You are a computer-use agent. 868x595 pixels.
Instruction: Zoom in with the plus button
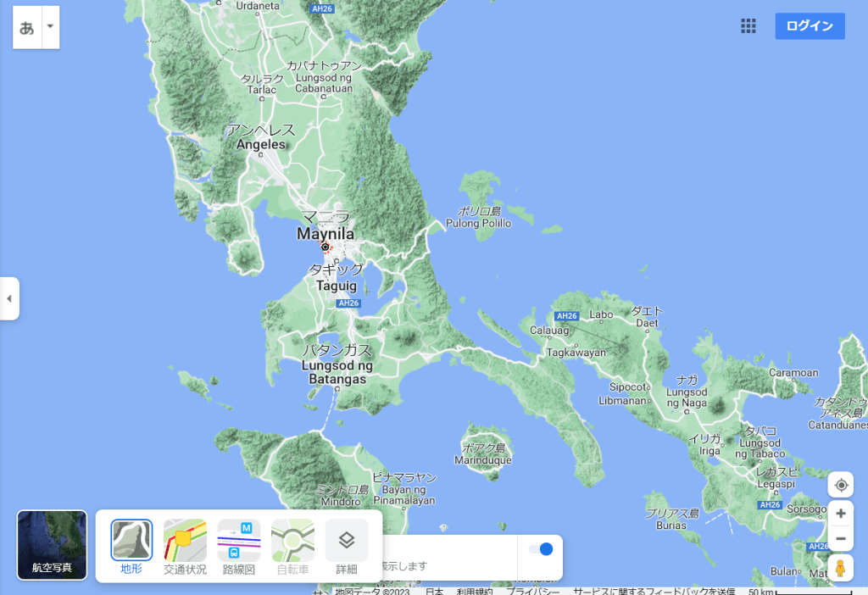[x=841, y=514]
